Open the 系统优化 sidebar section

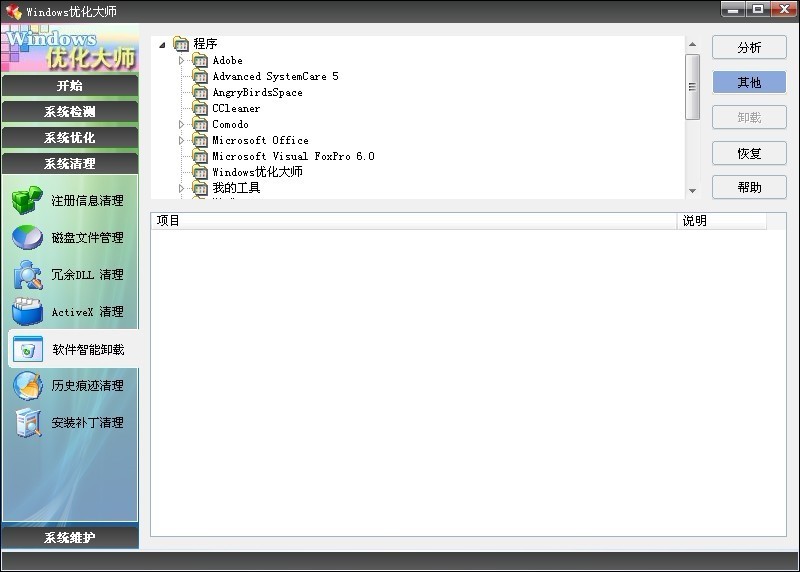(x=70, y=137)
